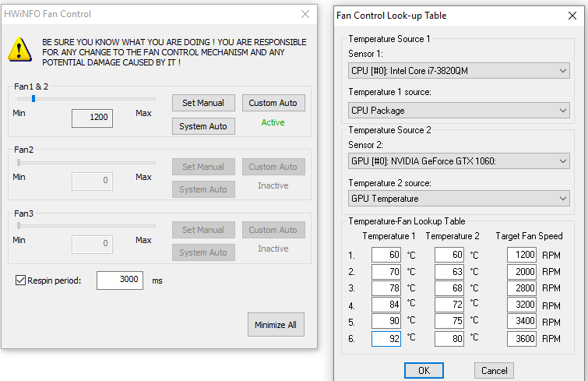Click the active Custom Auto button

click(273, 103)
